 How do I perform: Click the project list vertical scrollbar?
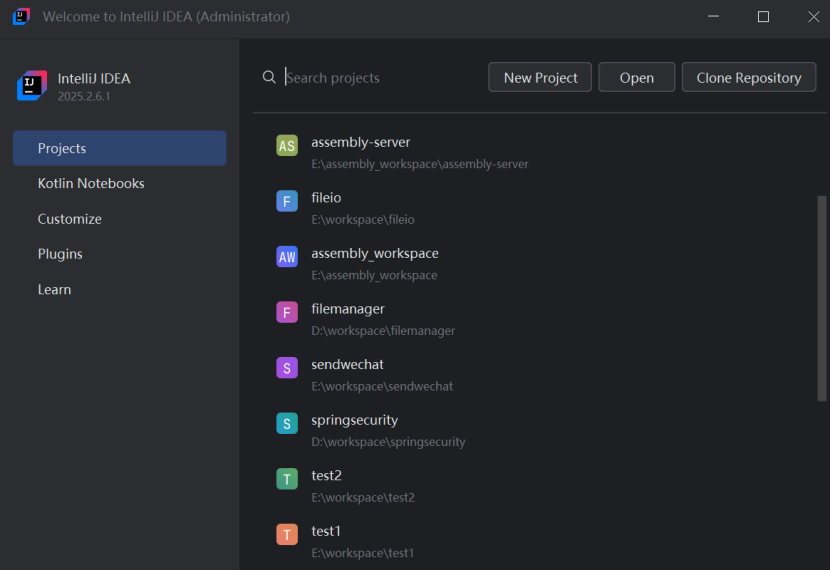[822, 298]
